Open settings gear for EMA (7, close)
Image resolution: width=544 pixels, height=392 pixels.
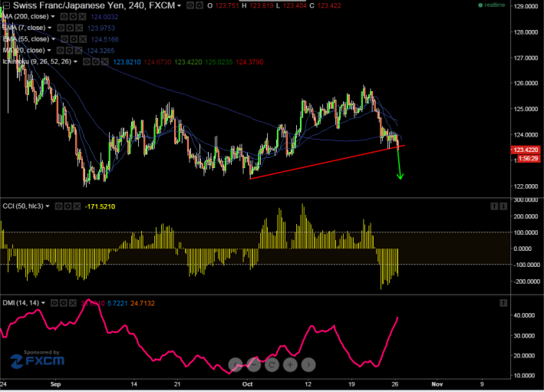pos(70,28)
